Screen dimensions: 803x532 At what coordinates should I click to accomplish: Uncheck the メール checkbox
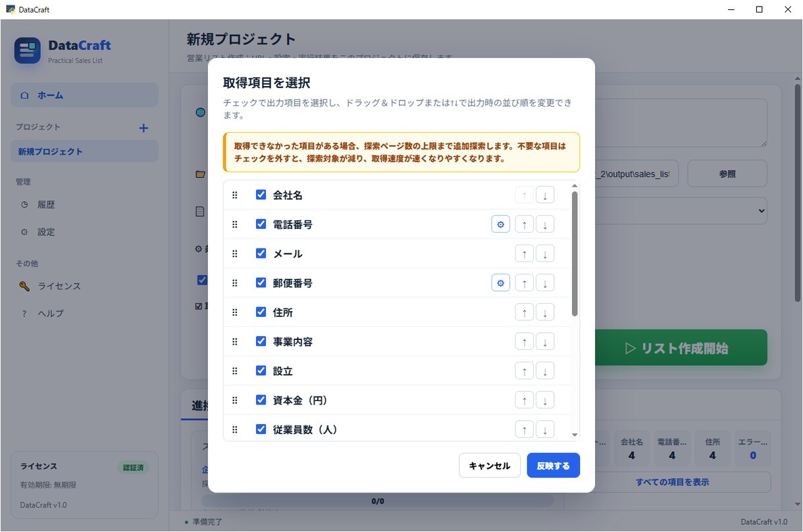coord(261,253)
